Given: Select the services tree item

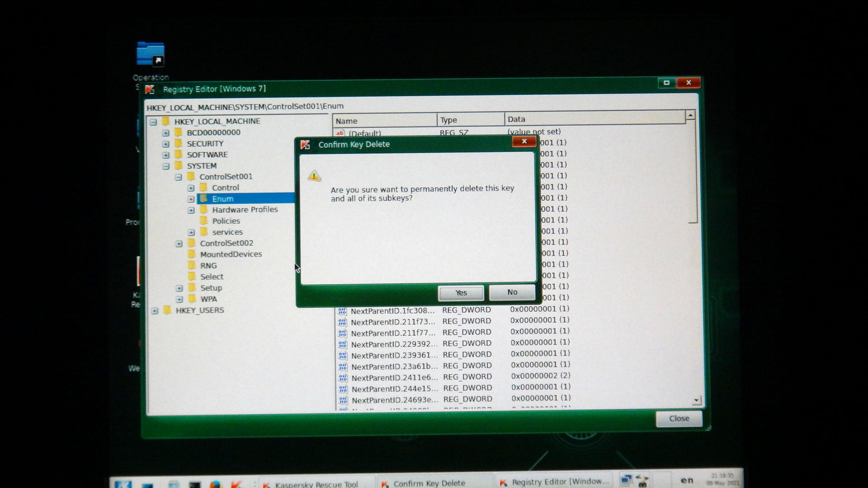Looking at the screenshot, I should pyautogui.click(x=227, y=232).
